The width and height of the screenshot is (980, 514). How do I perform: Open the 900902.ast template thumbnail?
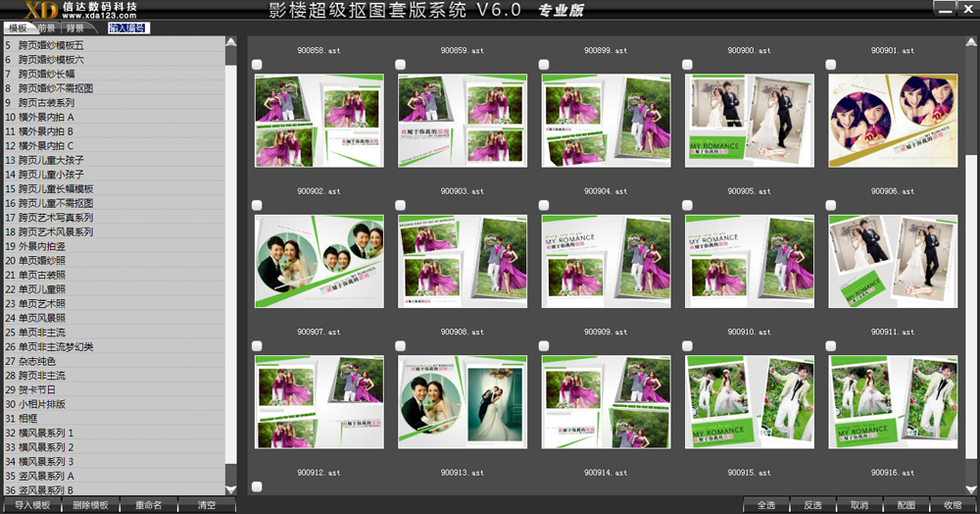point(319,261)
